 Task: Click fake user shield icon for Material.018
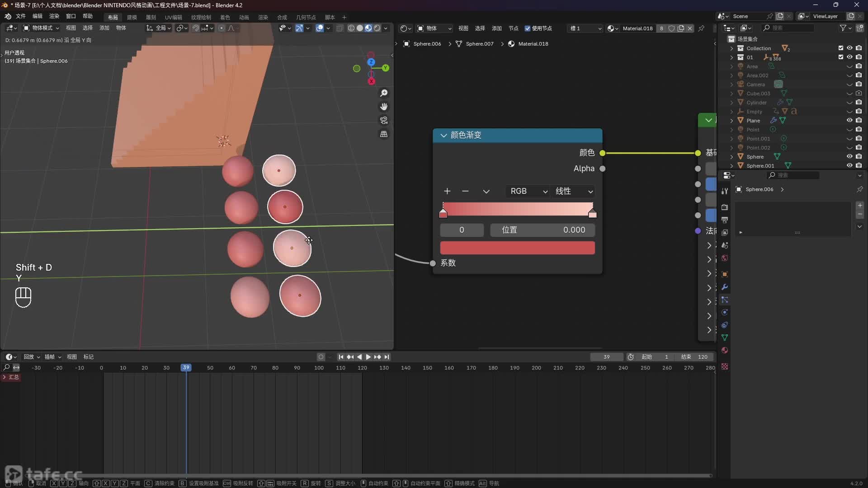(x=672, y=28)
